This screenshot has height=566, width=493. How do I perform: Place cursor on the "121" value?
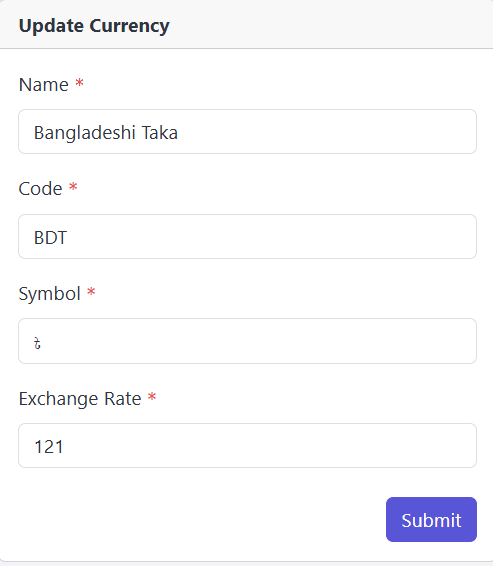click(49, 447)
